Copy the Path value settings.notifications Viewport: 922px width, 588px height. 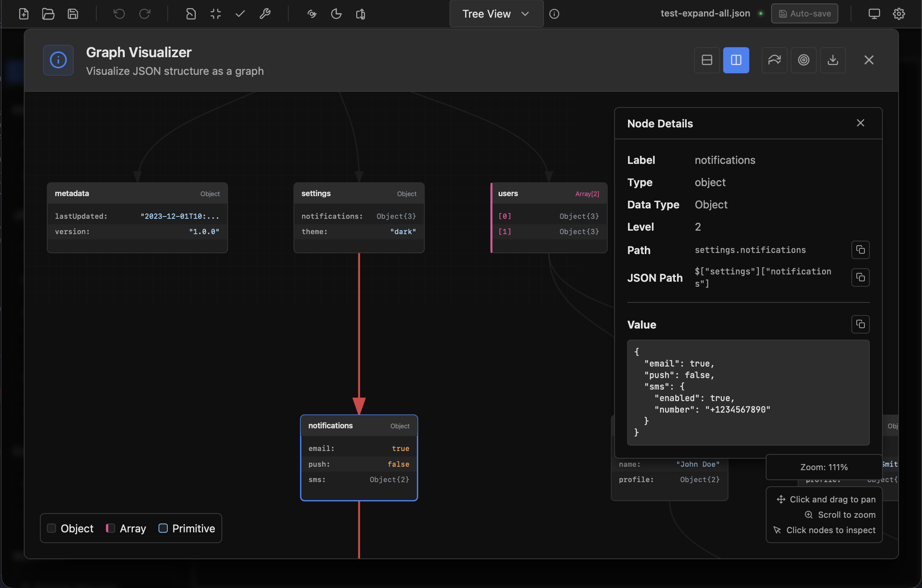tap(860, 250)
